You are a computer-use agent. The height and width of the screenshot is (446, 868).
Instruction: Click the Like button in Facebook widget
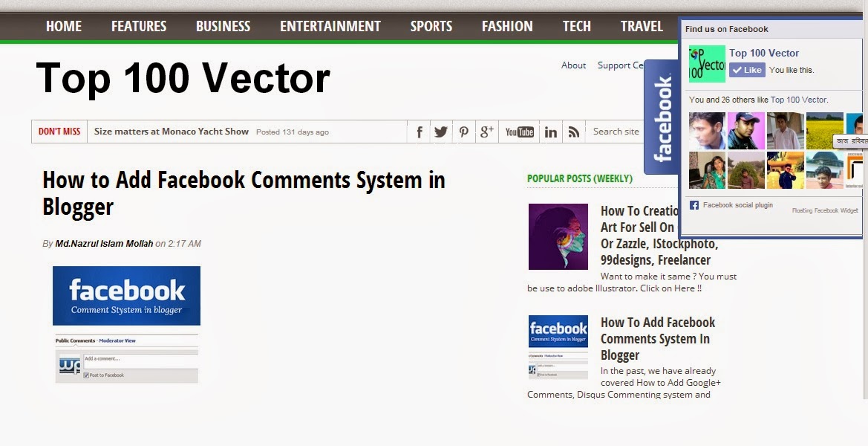click(747, 70)
